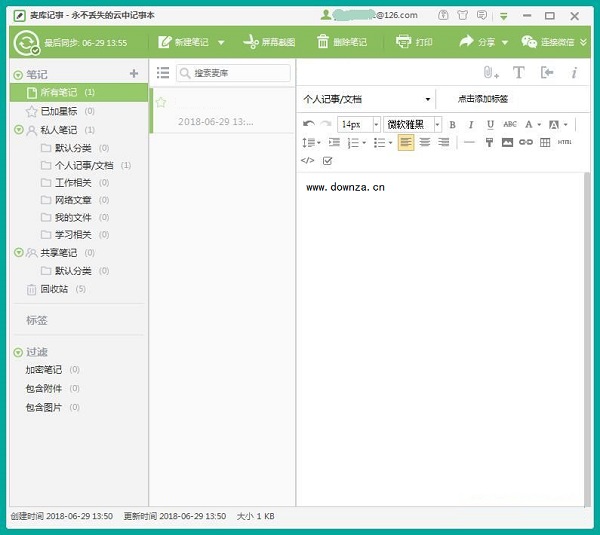Toggle bold formatting
This screenshot has width=600, height=535.
pyautogui.click(x=452, y=125)
